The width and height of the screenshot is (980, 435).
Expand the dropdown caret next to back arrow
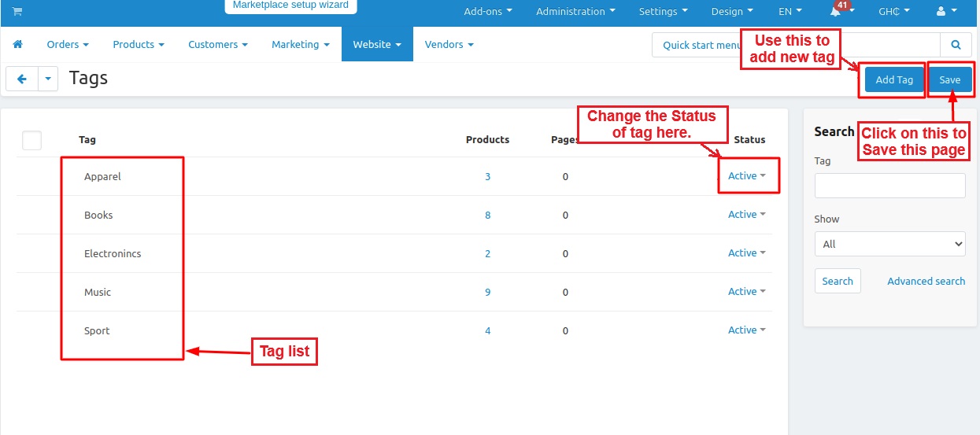click(x=49, y=79)
